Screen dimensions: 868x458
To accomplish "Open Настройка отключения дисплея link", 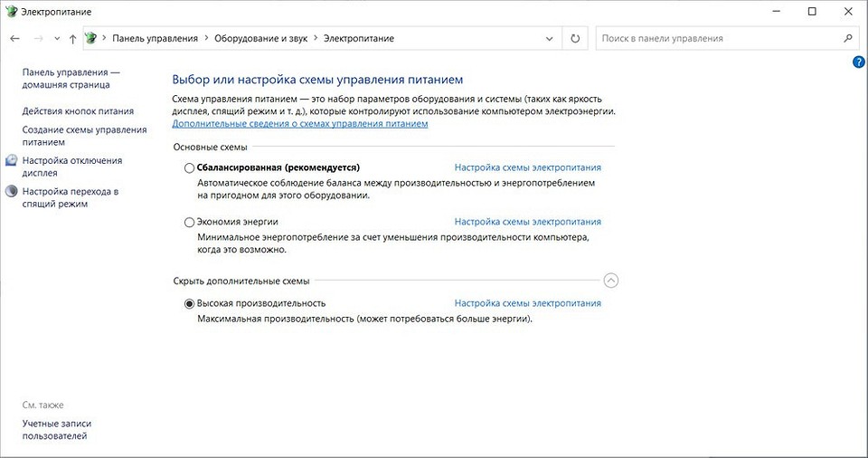I will coord(72,167).
